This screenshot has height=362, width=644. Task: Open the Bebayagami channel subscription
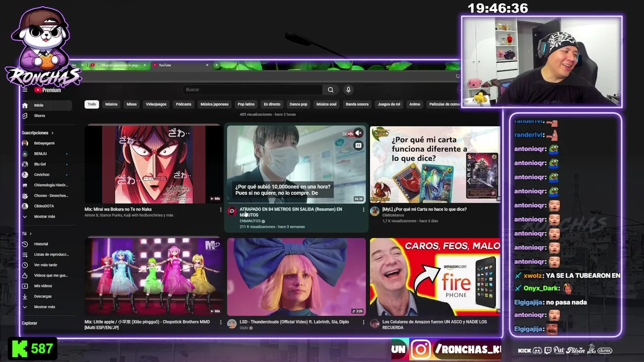pos(46,143)
